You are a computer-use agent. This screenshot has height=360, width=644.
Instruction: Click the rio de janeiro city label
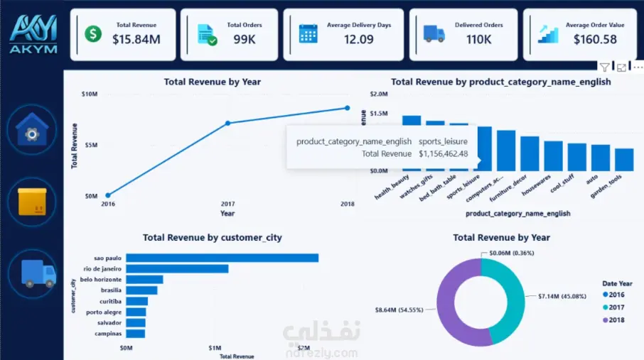(102, 268)
